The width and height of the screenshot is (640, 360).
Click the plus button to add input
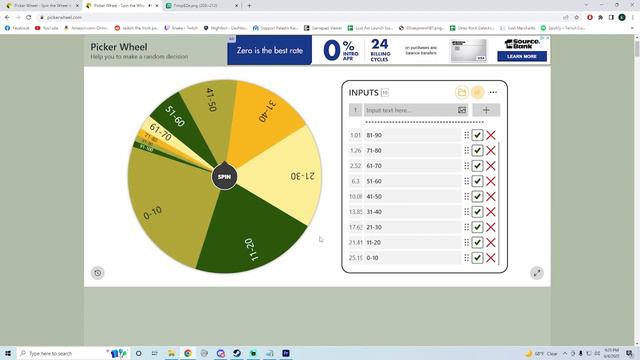click(486, 110)
